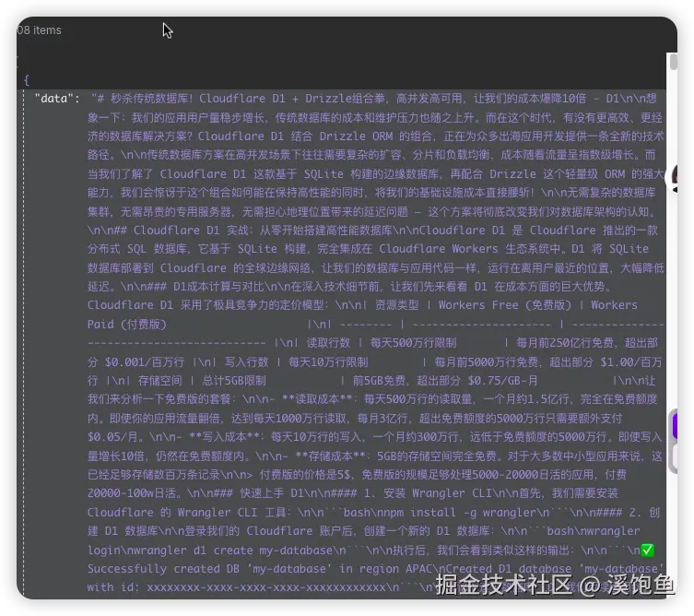Click the text "Workers Free (免费版)"
The width and height of the screenshot is (694, 616).
(504, 305)
